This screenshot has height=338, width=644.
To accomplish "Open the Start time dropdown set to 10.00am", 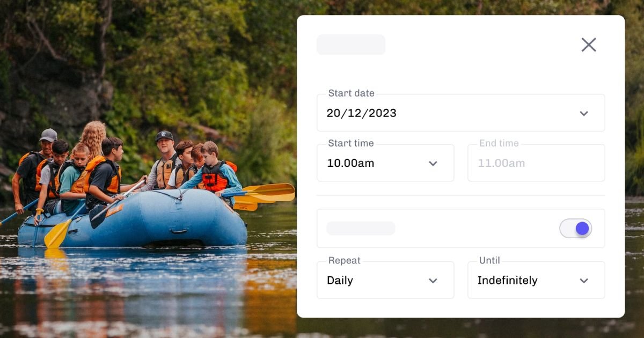I will (376, 163).
